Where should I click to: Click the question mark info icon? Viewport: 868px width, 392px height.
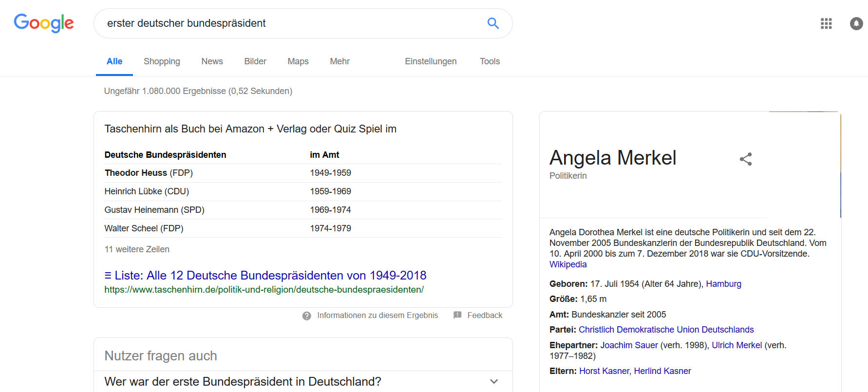click(x=306, y=316)
